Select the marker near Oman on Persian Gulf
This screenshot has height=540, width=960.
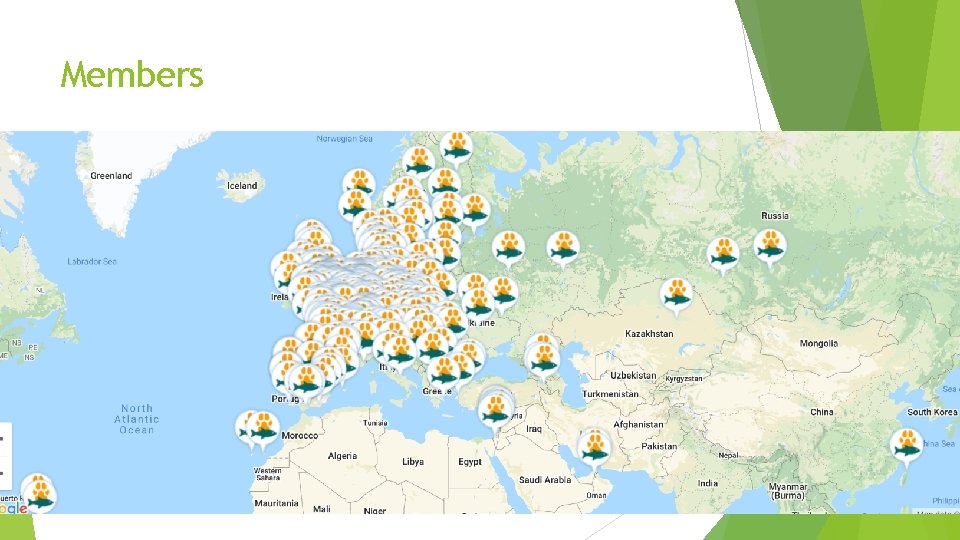pyautogui.click(x=594, y=449)
